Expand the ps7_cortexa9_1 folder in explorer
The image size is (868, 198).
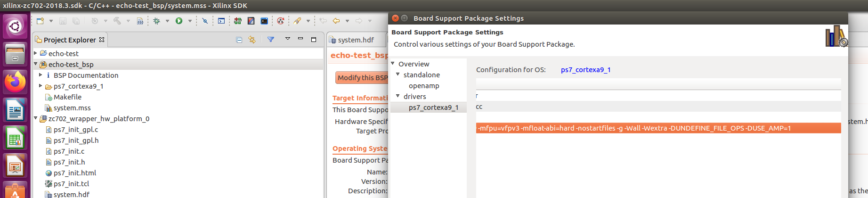41,86
